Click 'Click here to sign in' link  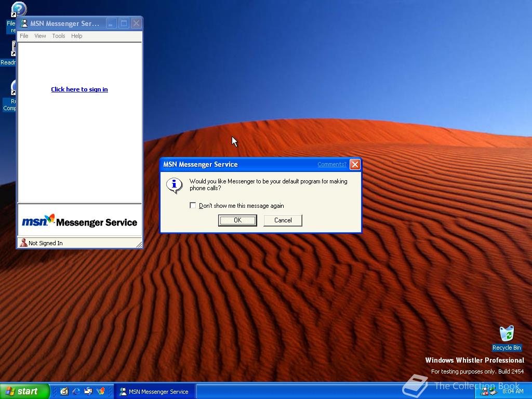point(79,89)
